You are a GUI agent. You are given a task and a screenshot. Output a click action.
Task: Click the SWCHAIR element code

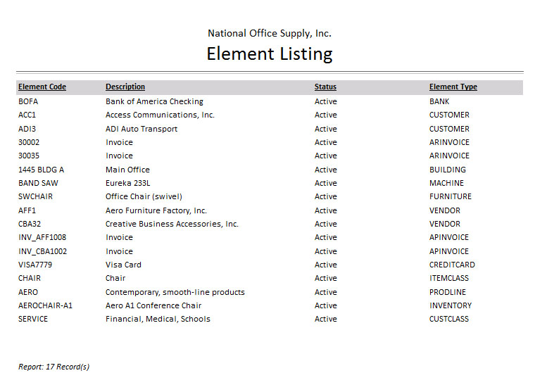35,196
